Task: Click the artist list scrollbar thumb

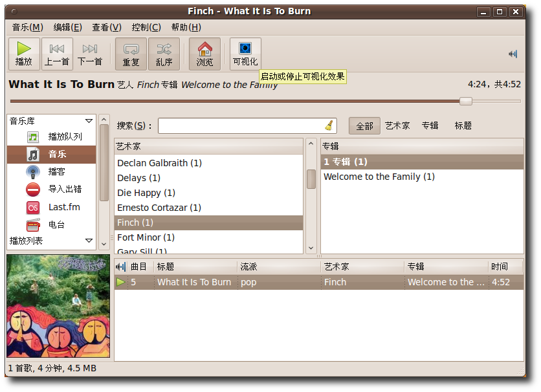Action: coord(311,179)
